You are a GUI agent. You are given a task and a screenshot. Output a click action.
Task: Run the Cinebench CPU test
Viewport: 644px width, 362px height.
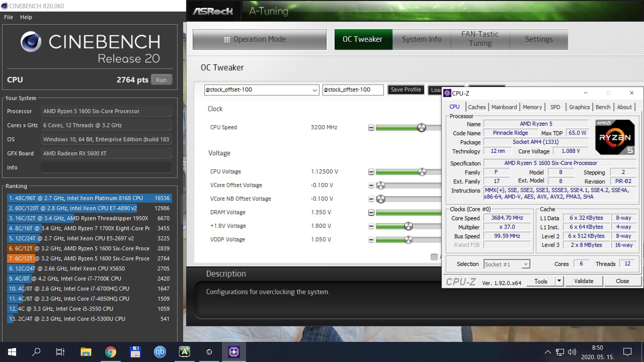[x=161, y=80]
